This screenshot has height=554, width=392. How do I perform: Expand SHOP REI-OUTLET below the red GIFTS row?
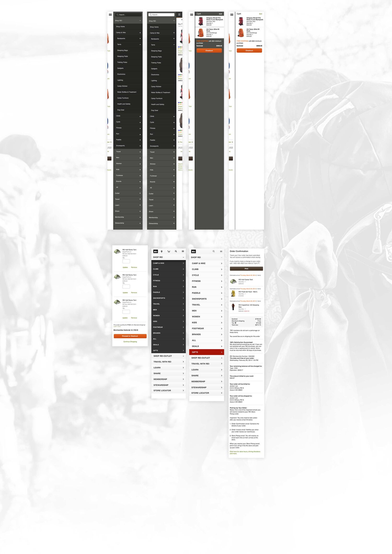222,358
